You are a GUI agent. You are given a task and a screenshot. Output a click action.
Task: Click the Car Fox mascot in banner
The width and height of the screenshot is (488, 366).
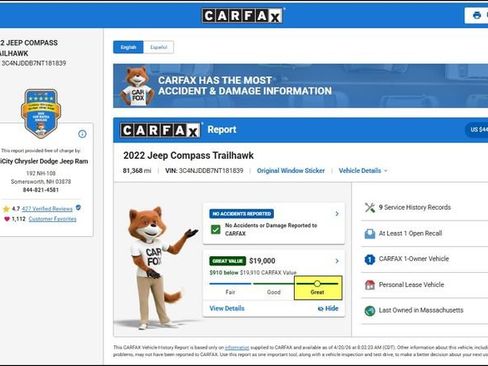point(137,87)
